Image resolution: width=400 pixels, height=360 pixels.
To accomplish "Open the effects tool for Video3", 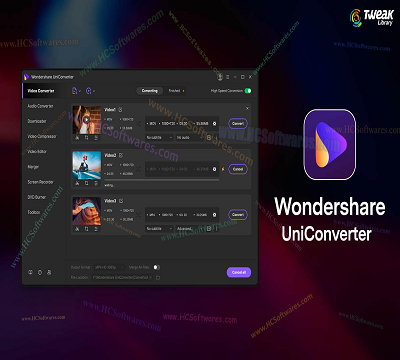I will tap(96, 229).
